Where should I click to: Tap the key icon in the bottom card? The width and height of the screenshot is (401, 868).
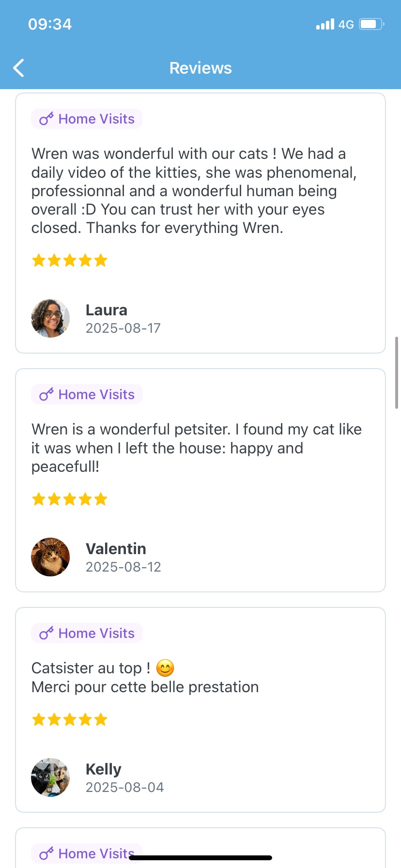[x=46, y=854]
